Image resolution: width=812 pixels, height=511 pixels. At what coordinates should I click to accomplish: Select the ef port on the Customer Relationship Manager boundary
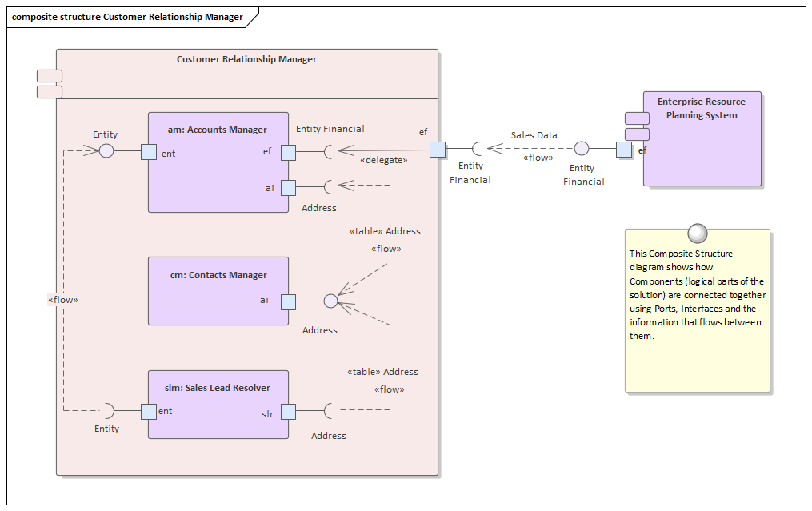pyautogui.click(x=438, y=148)
